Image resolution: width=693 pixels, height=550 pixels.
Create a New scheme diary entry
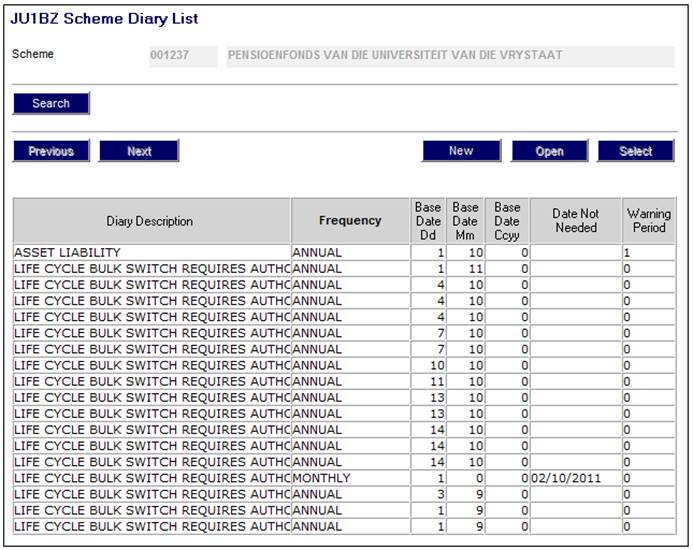(x=461, y=151)
